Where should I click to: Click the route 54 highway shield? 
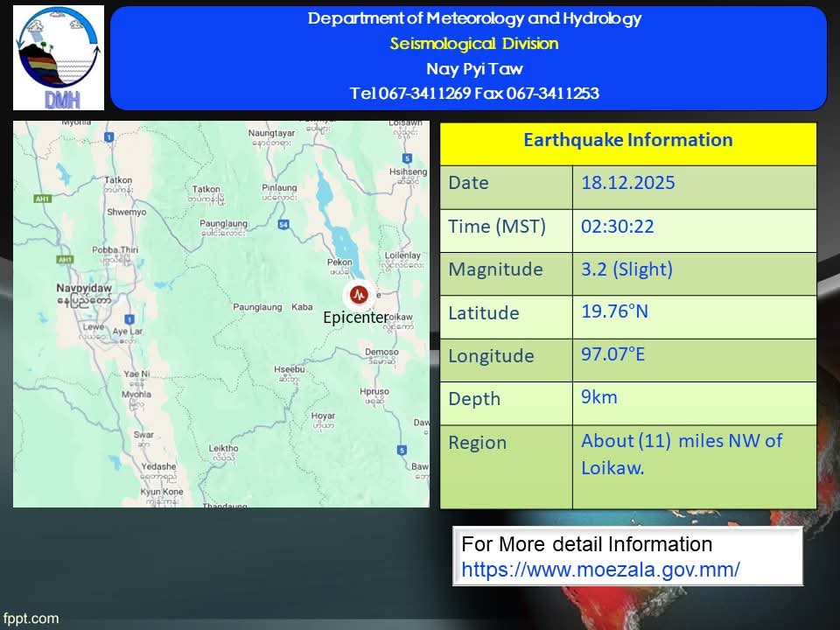[x=283, y=225]
